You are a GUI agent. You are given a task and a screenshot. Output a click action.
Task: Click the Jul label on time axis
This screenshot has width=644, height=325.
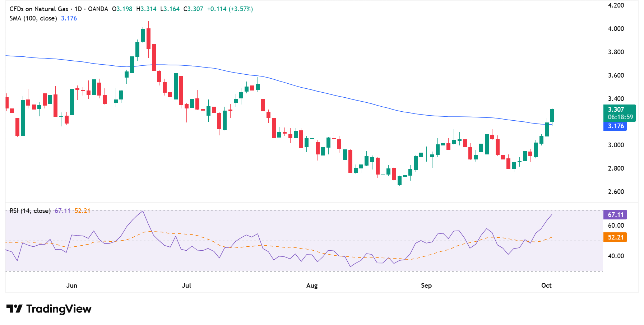click(x=186, y=285)
